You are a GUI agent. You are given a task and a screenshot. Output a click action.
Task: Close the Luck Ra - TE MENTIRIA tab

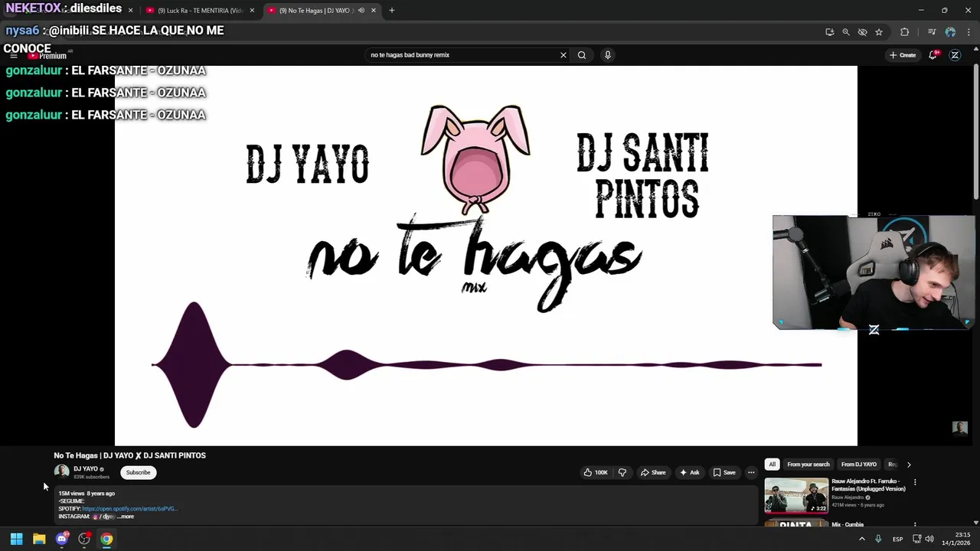coord(252,11)
